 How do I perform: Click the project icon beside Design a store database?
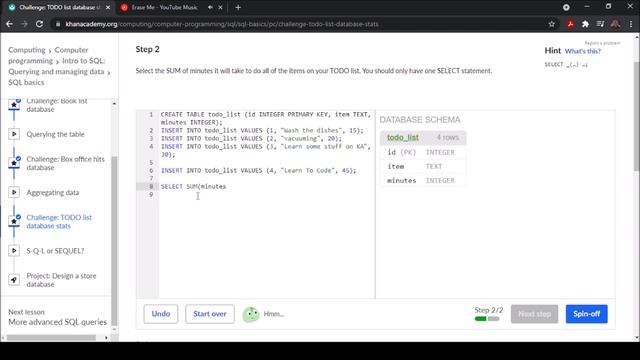tap(14, 280)
